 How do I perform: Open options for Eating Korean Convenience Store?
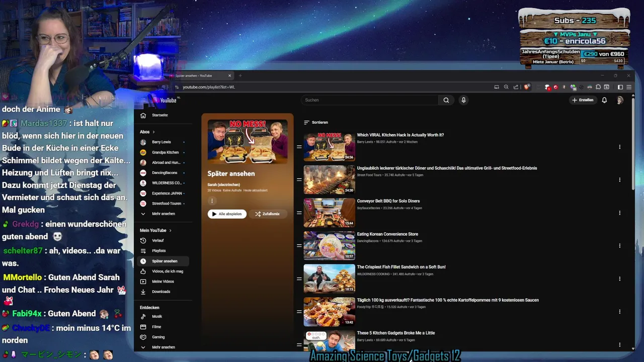[619, 245]
